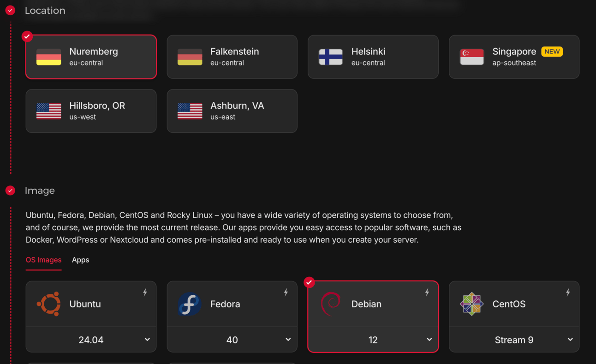Viewport: 596px width, 364px height.
Task: Click the CentOS logo icon
Action: click(x=471, y=304)
